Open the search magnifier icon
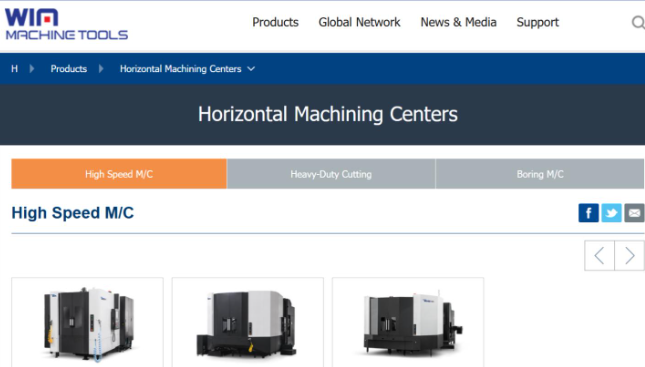Viewport: 645px width, 367px height. point(638,22)
